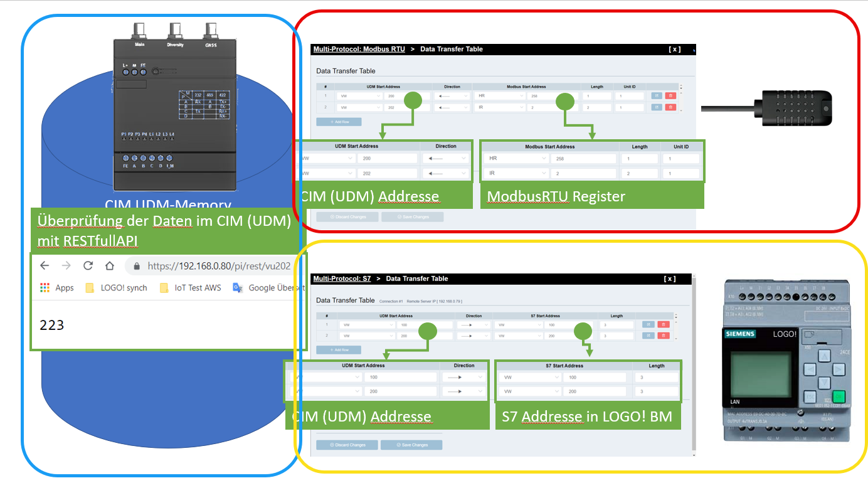Click Add Row in the Modbus RTU window
The image size is (868, 488).
[339, 122]
